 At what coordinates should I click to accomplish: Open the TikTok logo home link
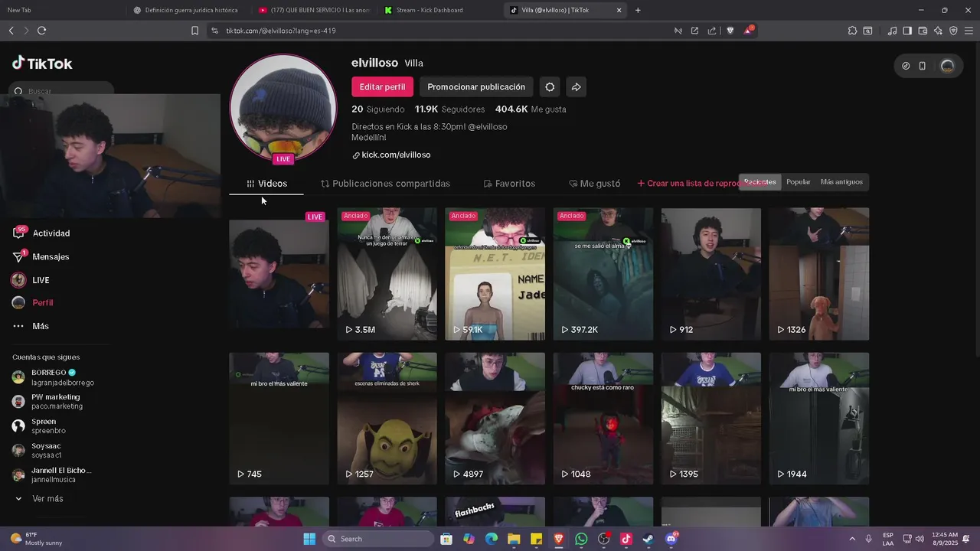[x=42, y=64]
